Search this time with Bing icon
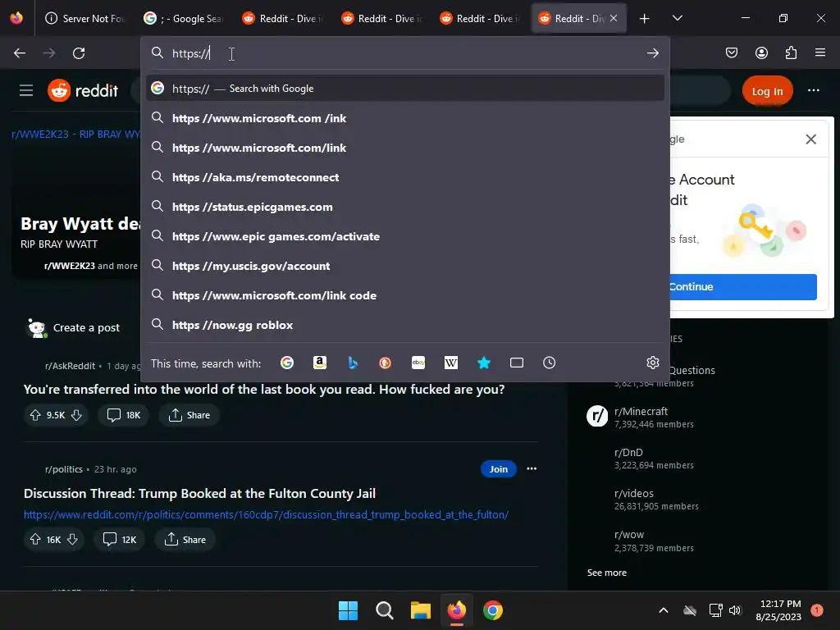Viewport: 840px width, 630px height. click(353, 363)
